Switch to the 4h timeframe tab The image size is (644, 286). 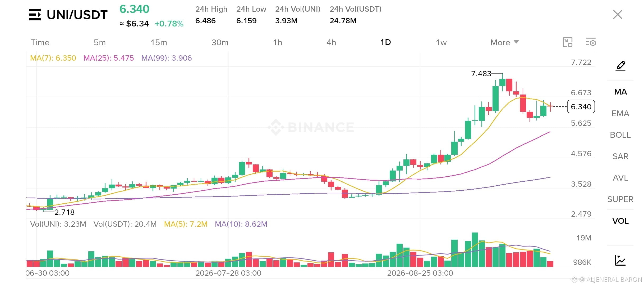(331, 42)
